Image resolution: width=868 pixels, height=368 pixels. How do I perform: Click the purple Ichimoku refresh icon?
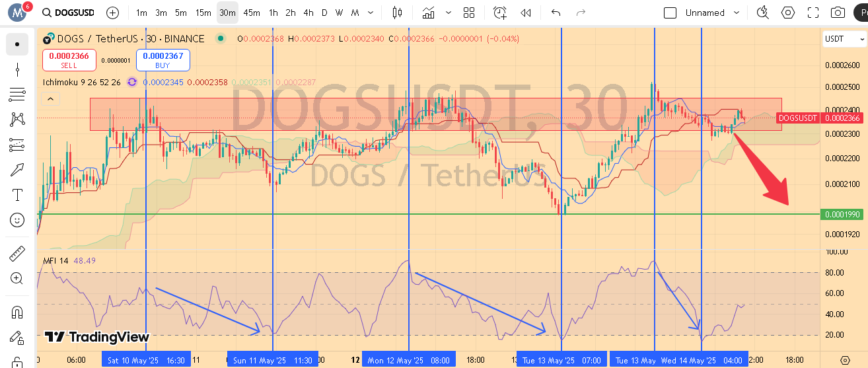[132, 82]
